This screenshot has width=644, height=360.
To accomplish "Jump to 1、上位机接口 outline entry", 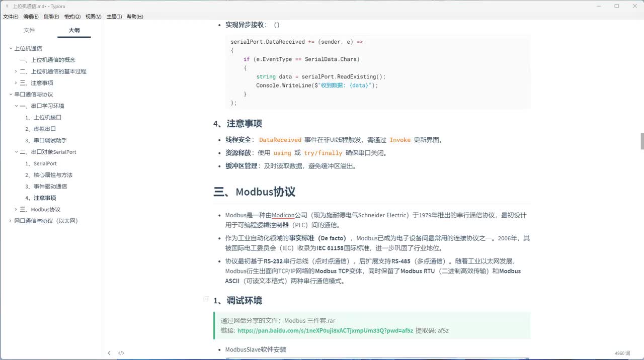I will (43, 117).
